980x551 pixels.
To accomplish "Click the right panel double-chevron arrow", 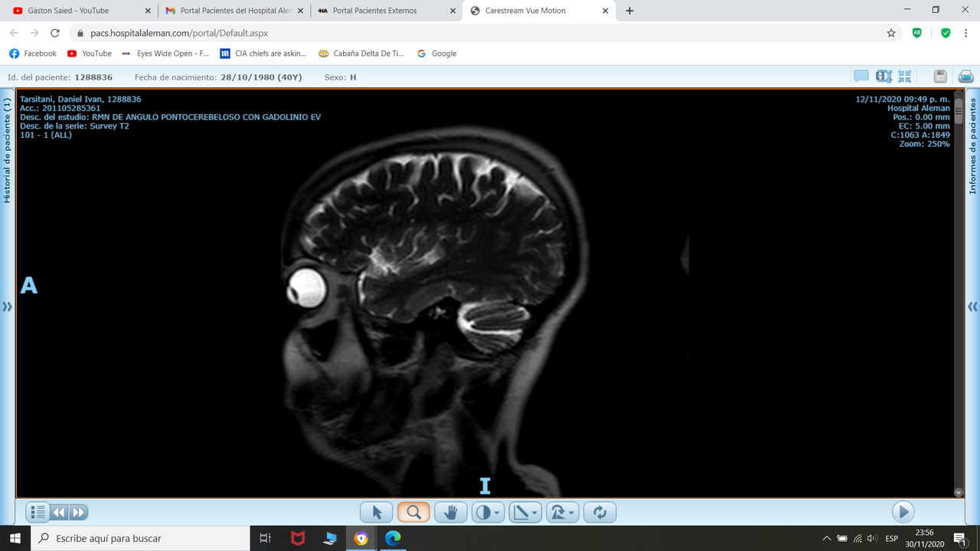I will point(972,307).
